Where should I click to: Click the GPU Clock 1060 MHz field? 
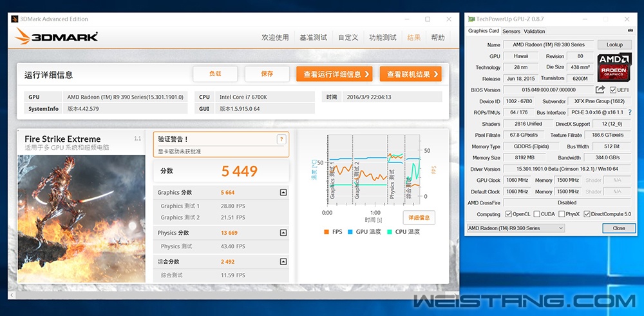[517, 180]
